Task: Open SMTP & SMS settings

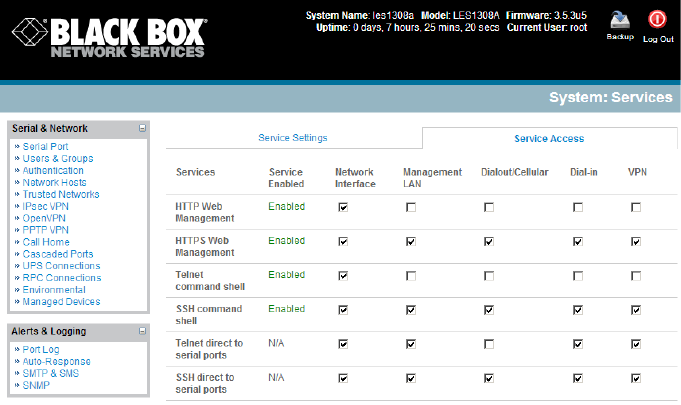Action: tap(52, 373)
